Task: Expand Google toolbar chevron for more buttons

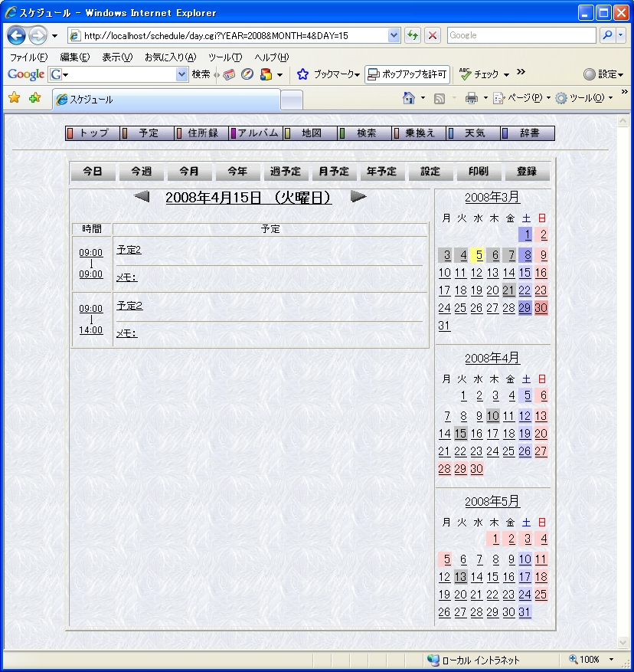Action: pos(521,72)
